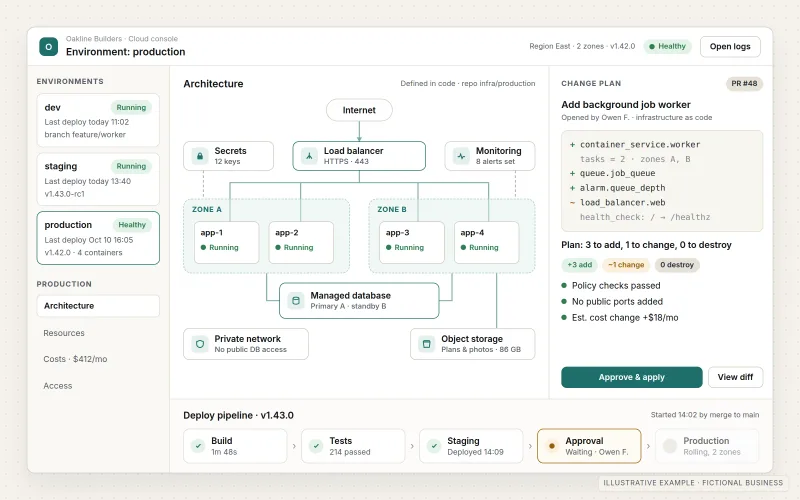Click 'Started 14:02 by merge to main'
Viewport: 800px width, 500px height.
705,415
